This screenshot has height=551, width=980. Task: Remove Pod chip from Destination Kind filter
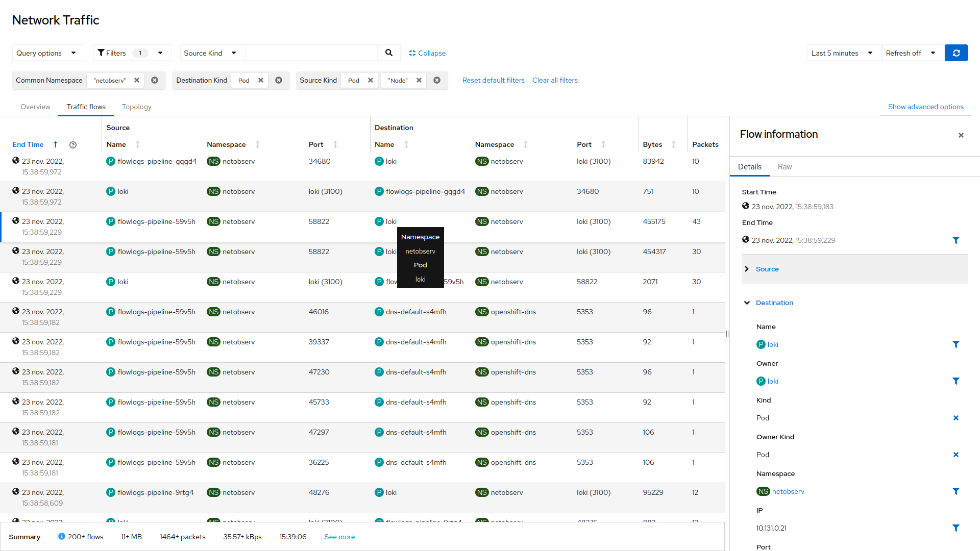260,80
